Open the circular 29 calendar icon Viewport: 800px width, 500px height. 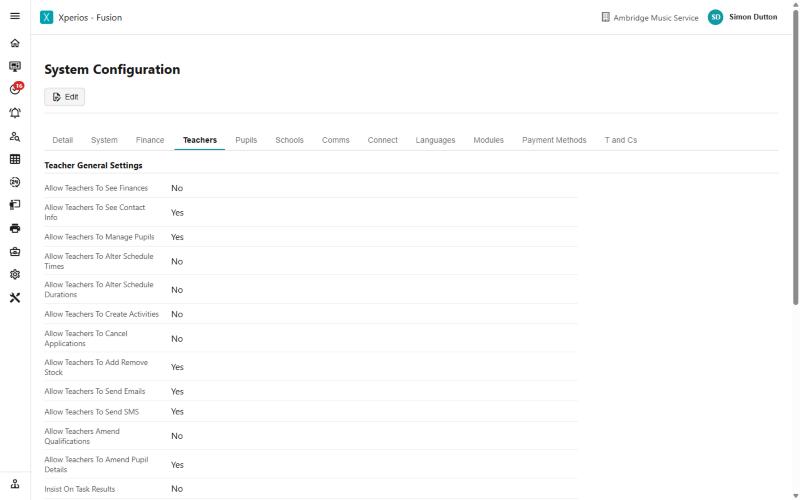(15, 182)
